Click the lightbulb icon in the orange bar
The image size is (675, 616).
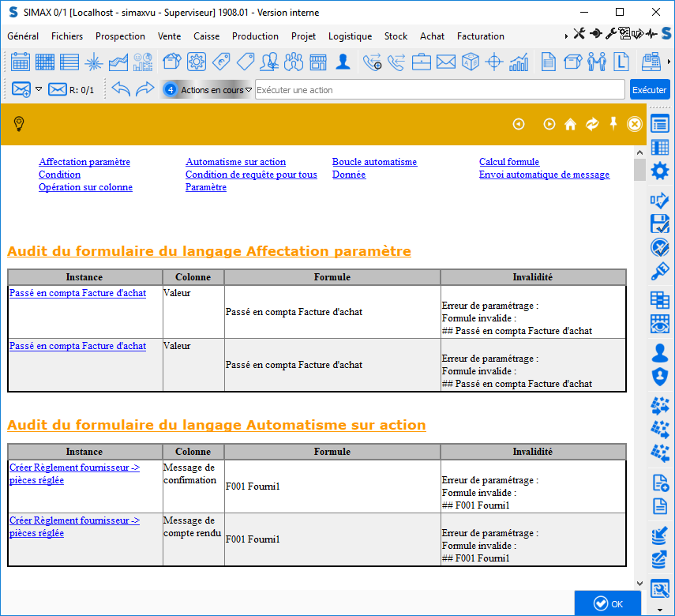click(20, 124)
